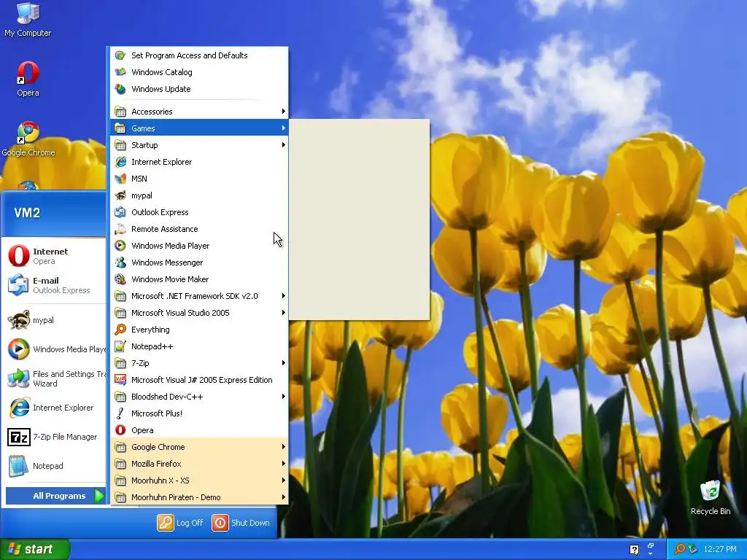Click the Windows Media Player icon in All Programs list
This screenshot has height=560, width=747.
point(120,246)
